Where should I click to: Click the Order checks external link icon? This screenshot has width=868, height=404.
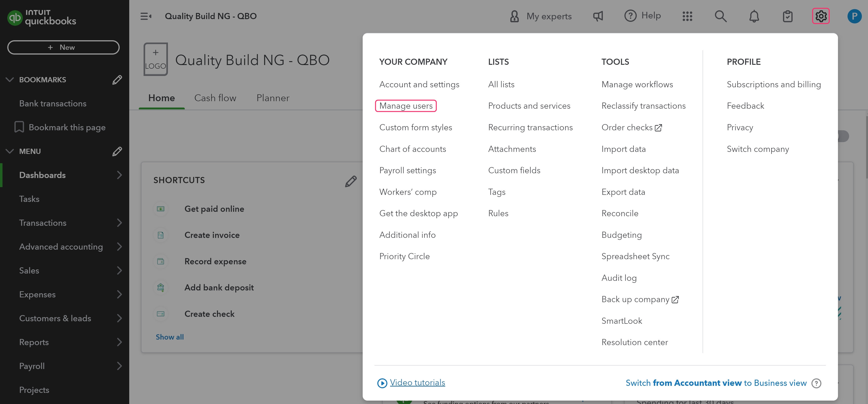tap(658, 128)
